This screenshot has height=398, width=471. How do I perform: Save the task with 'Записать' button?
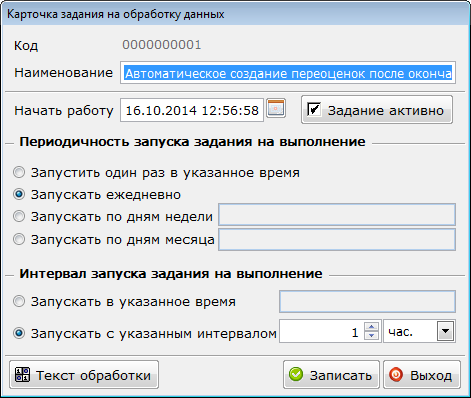click(331, 375)
